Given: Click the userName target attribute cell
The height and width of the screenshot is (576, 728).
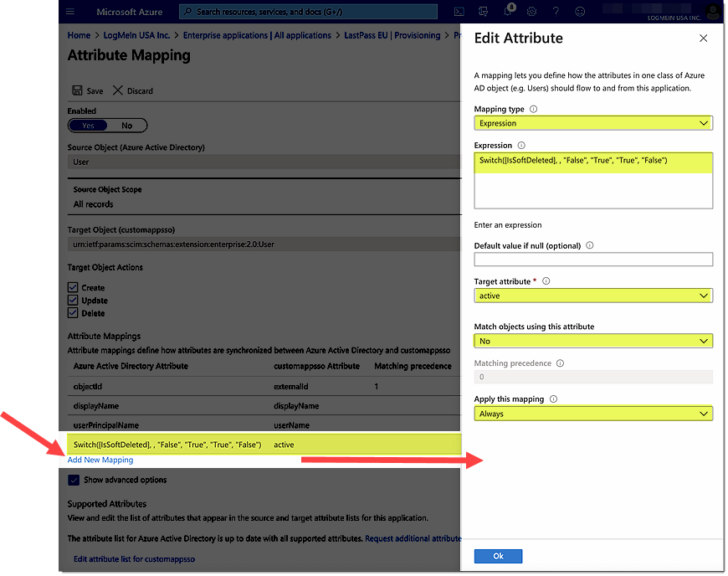Looking at the screenshot, I should 291,425.
